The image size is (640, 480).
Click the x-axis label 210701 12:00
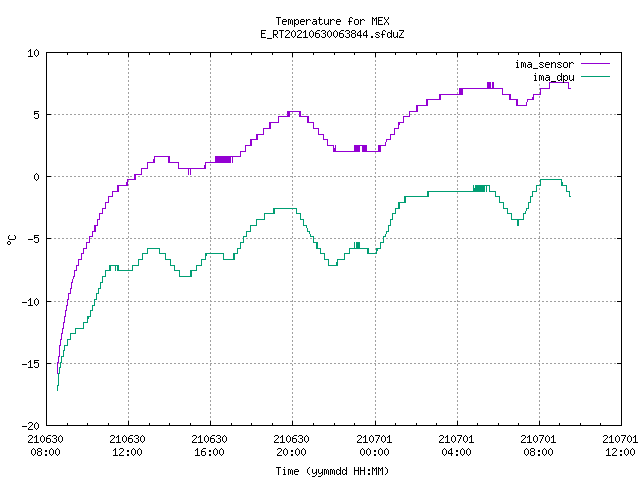point(620,446)
